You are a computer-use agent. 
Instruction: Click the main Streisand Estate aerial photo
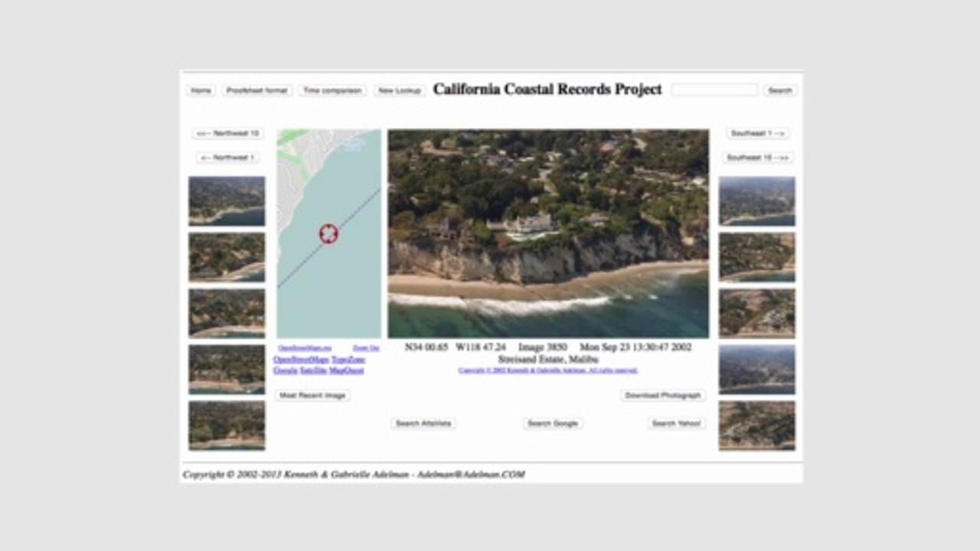click(548, 233)
